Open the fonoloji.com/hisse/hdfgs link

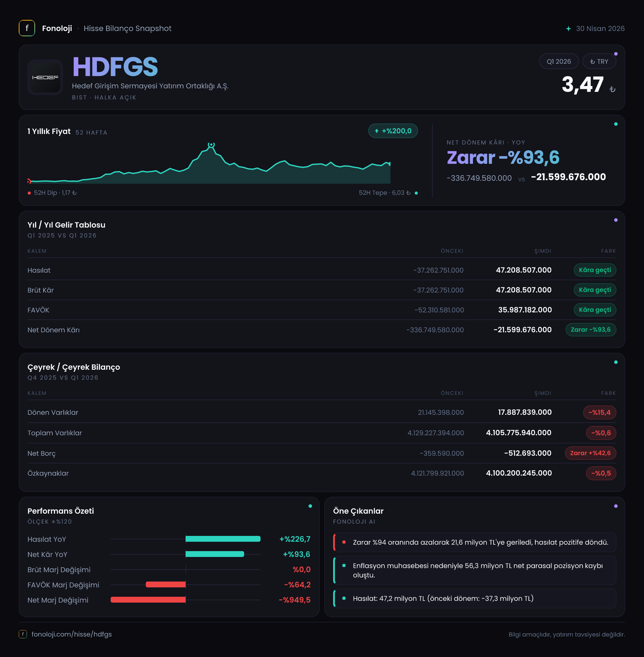(72, 634)
